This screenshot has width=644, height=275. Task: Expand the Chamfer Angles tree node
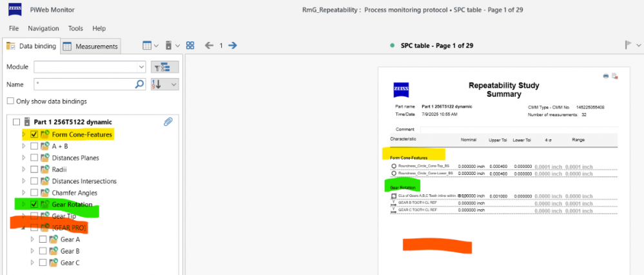24,192
